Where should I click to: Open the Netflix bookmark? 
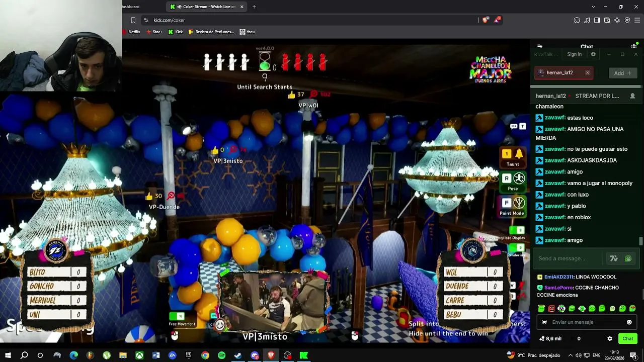point(131,32)
